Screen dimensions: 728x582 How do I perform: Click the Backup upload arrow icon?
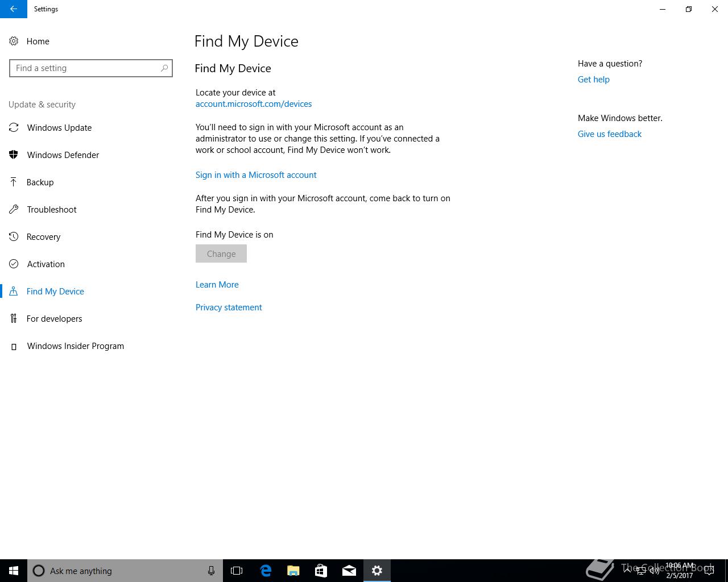[14, 182]
